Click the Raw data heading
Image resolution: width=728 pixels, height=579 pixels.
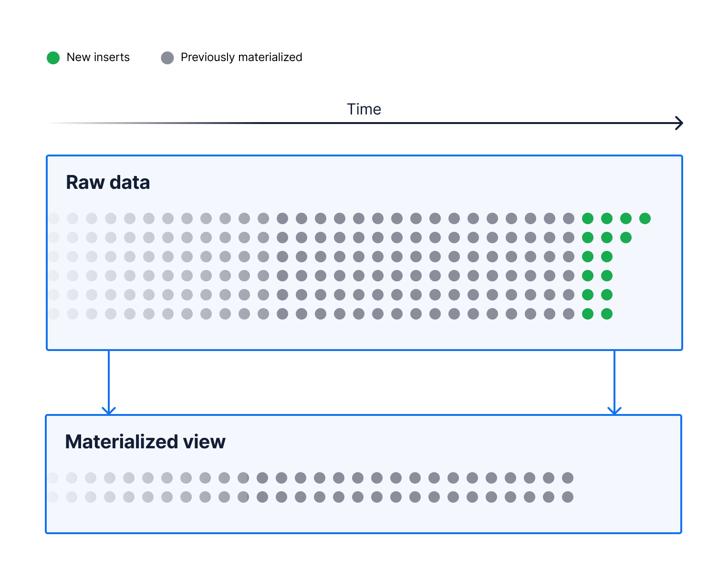click(x=108, y=182)
